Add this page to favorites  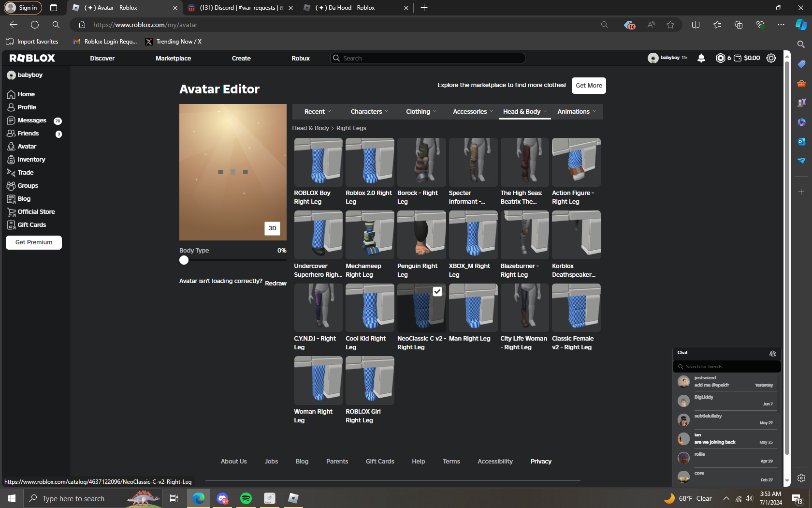point(670,25)
